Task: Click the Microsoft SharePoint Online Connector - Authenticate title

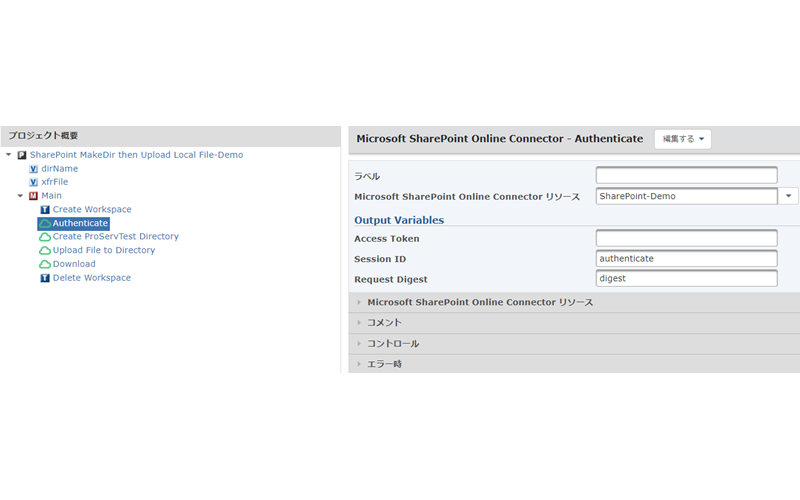Action: 499,139
